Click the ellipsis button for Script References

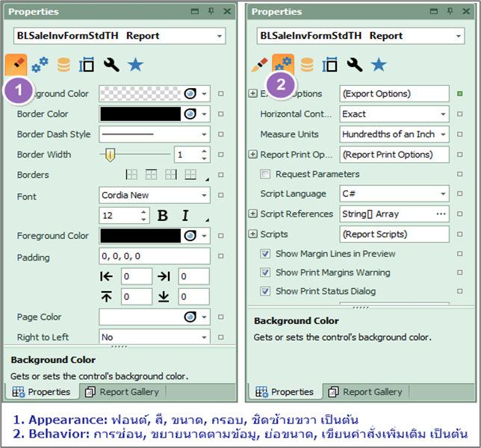[x=441, y=214]
